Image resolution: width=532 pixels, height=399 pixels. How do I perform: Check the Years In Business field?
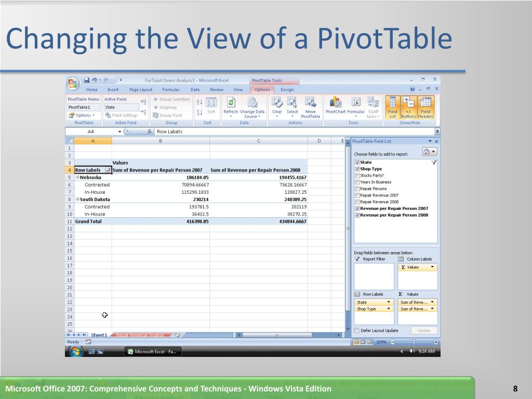357,182
